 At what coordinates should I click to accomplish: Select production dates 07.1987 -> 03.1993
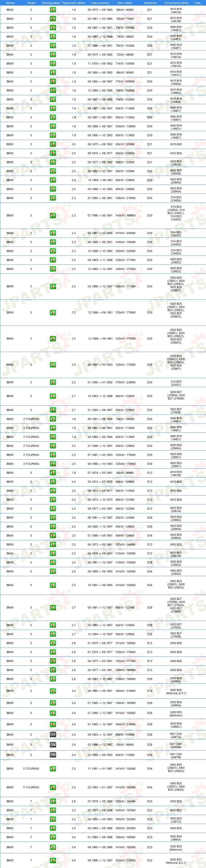(100, 455)
